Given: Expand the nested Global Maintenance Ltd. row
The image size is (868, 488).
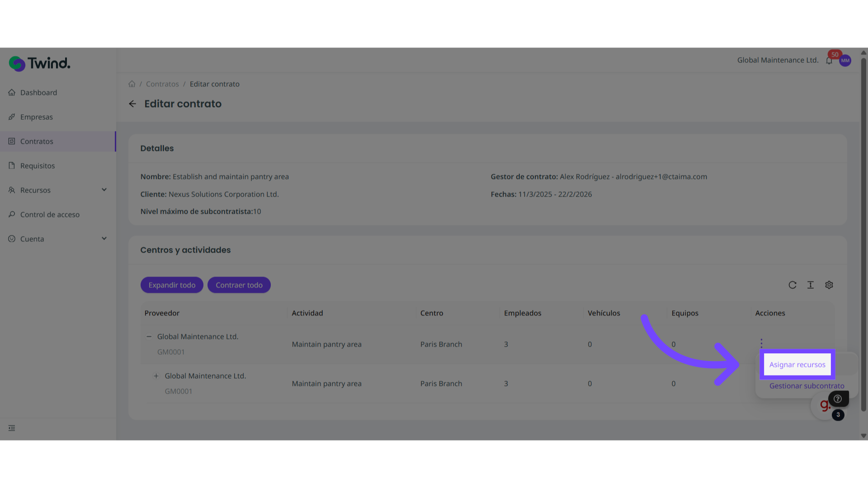Looking at the screenshot, I should (156, 376).
